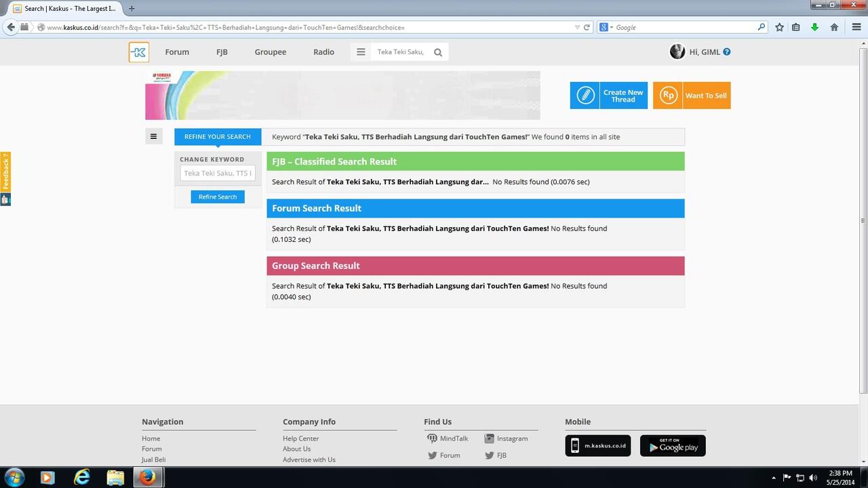Go to the Firefox home page icon
Screen dimensions: 868x488
(834, 27)
